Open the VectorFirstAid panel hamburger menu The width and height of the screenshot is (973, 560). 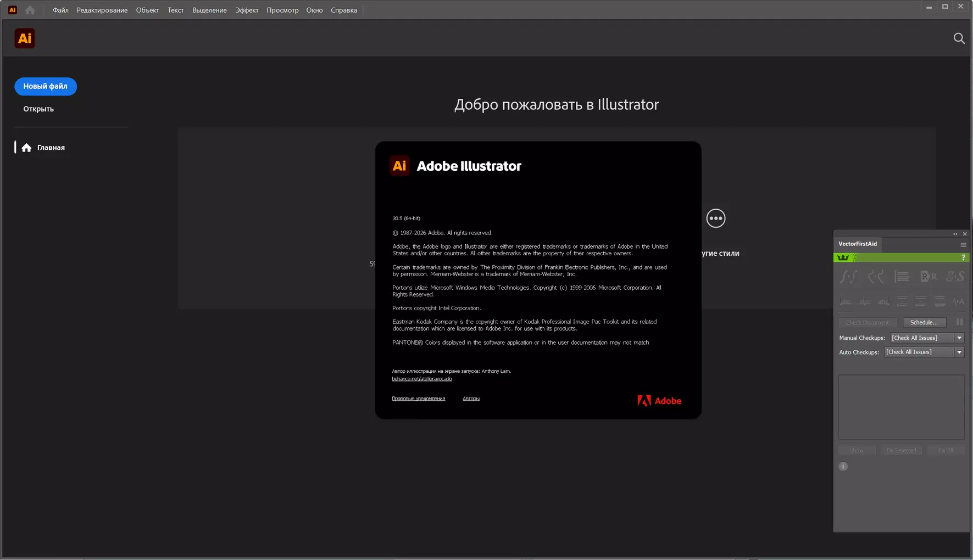click(963, 244)
